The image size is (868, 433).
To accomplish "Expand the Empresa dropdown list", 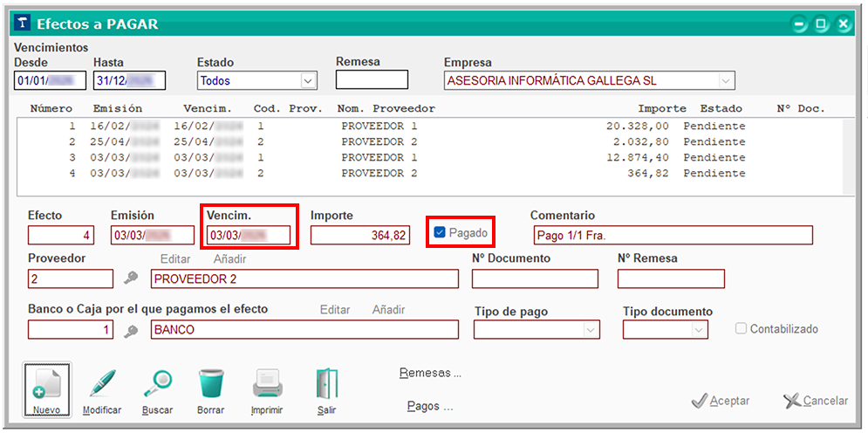I will [725, 80].
